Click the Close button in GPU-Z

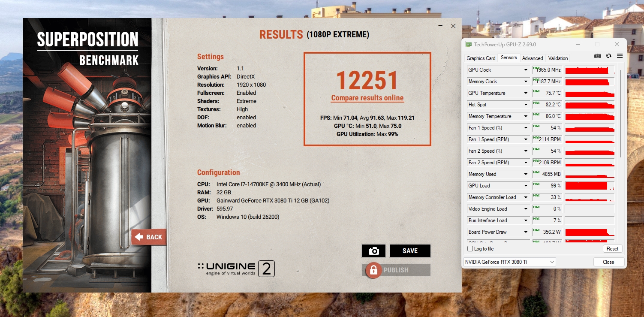pos(608,262)
